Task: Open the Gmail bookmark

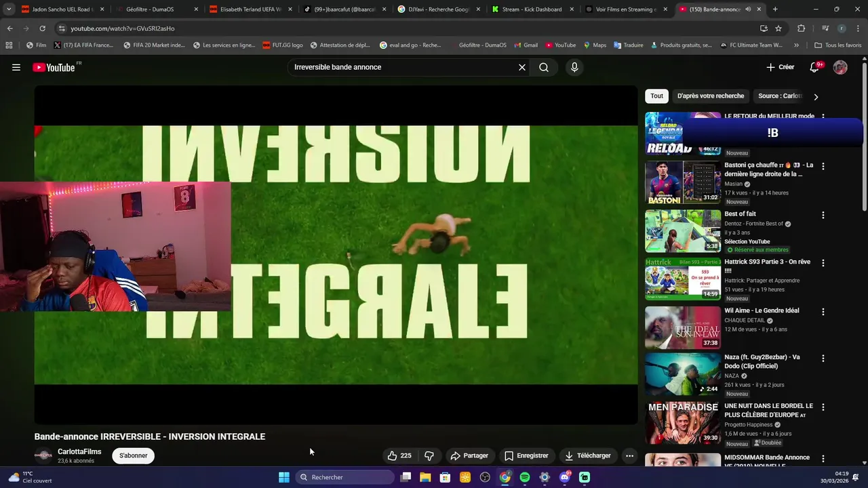Action: (526, 45)
